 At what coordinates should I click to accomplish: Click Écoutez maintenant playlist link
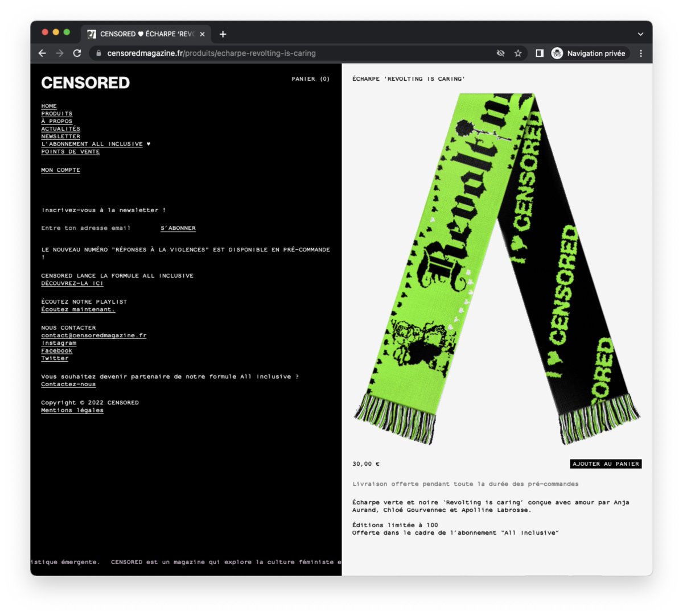click(x=78, y=309)
